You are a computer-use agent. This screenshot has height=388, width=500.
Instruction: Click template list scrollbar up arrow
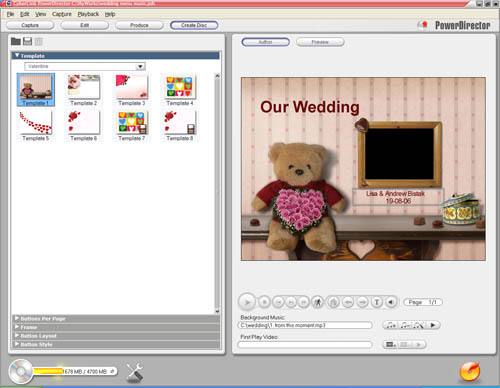click(217, 76)
